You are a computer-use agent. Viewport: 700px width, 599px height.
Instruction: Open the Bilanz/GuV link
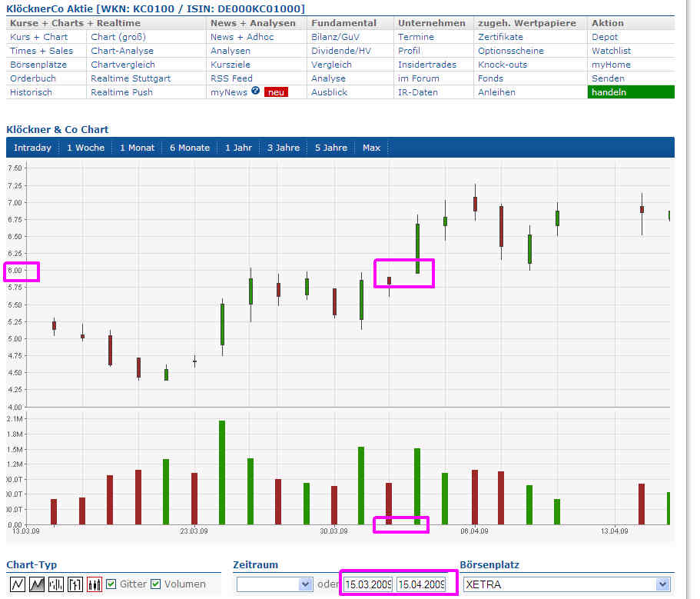pos(335,37)
